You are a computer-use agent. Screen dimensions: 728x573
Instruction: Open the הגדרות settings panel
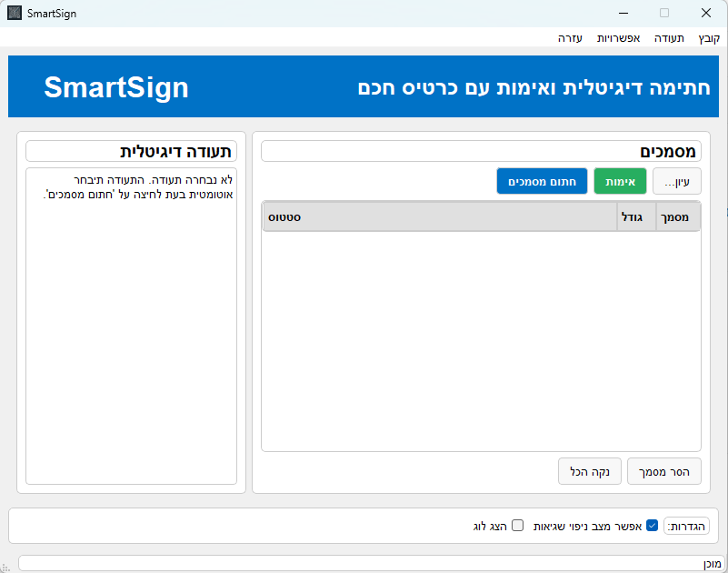pos(686,526)
